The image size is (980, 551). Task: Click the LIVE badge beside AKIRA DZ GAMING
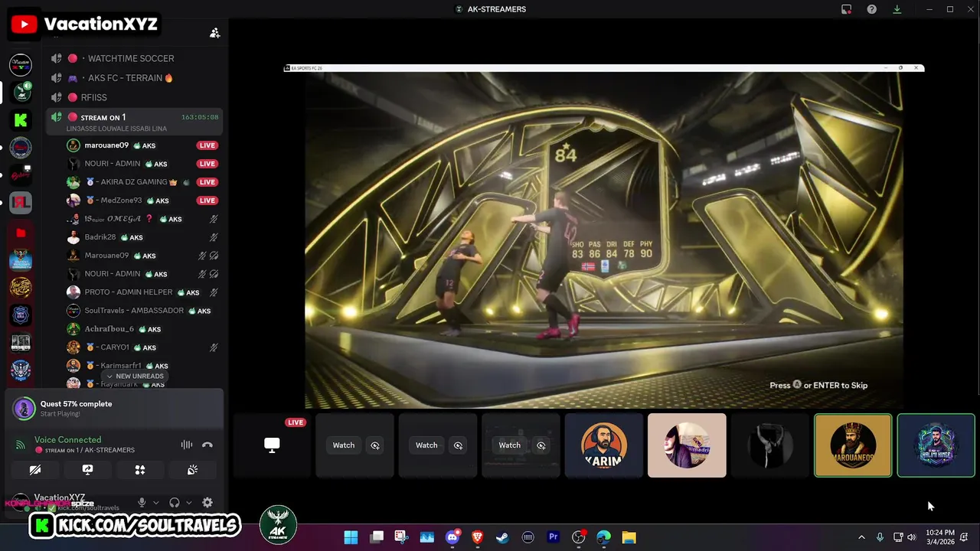[x=207, y=182]
